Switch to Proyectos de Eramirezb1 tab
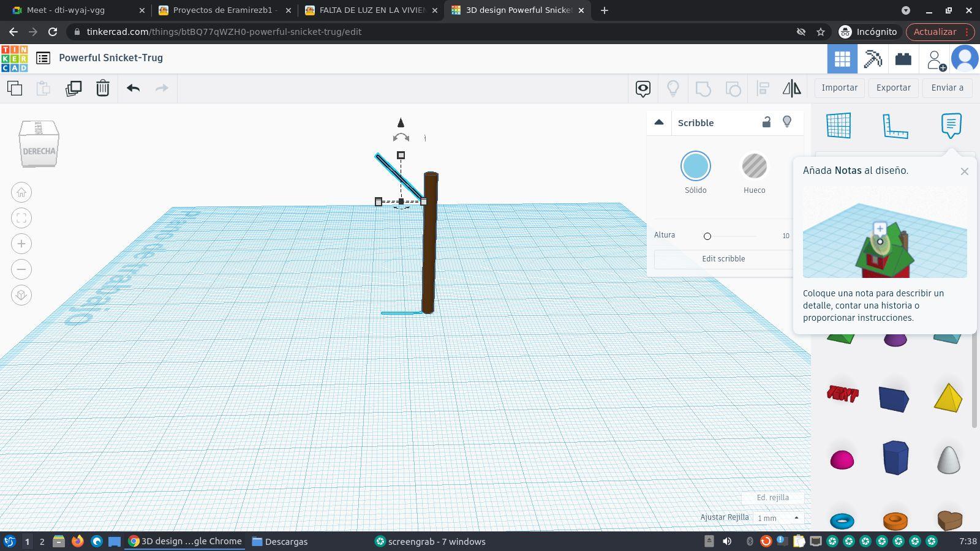 pyautogui.click(x=224, y=10)
